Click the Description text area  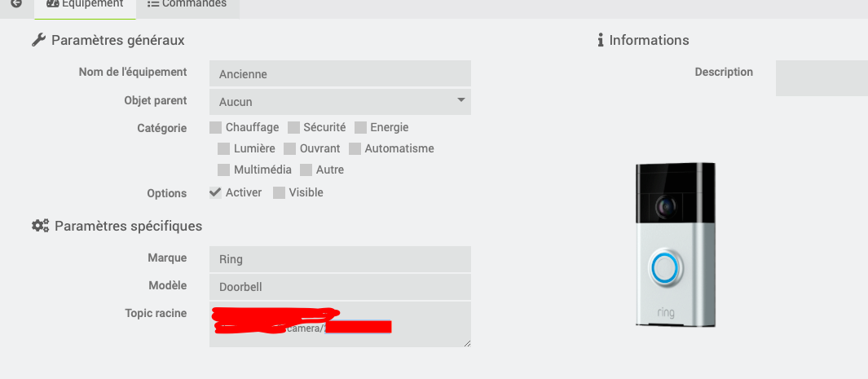[821, 78]
